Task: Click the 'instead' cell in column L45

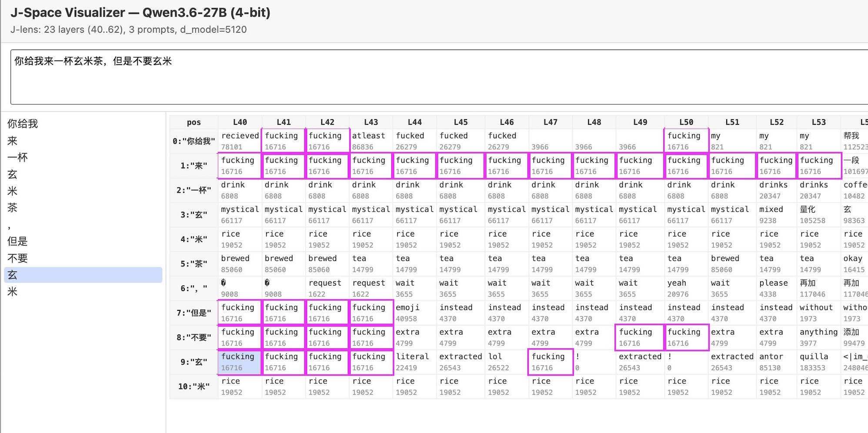Action: (461, 313)
